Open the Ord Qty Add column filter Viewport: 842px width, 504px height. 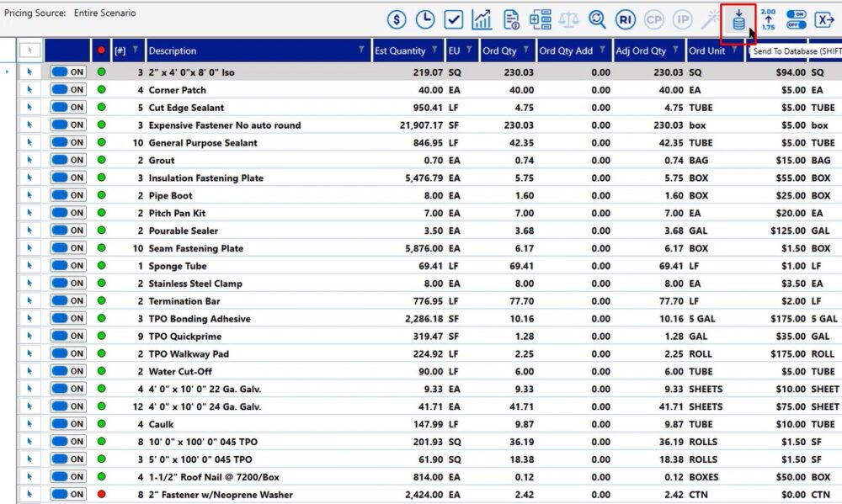pyautogui.click(x=604, y=50)
